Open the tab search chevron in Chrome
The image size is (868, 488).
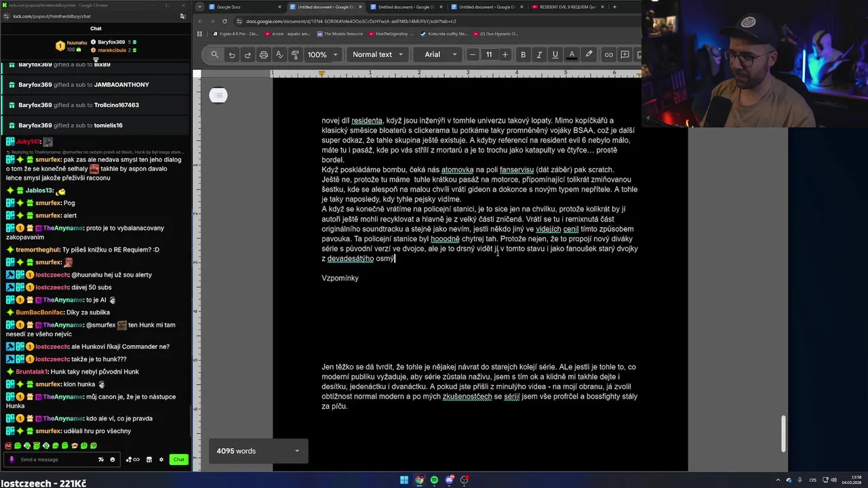[x=199, y=7]
